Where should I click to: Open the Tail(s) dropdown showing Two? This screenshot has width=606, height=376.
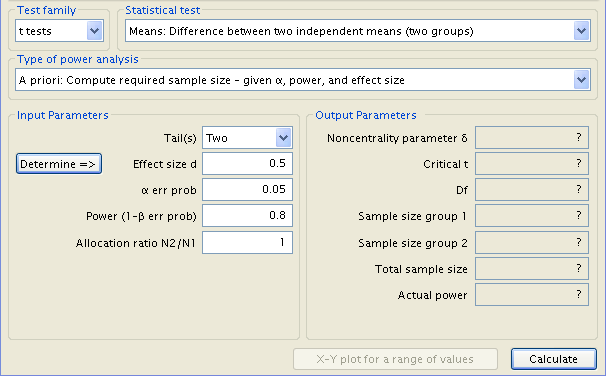[247, 138]
